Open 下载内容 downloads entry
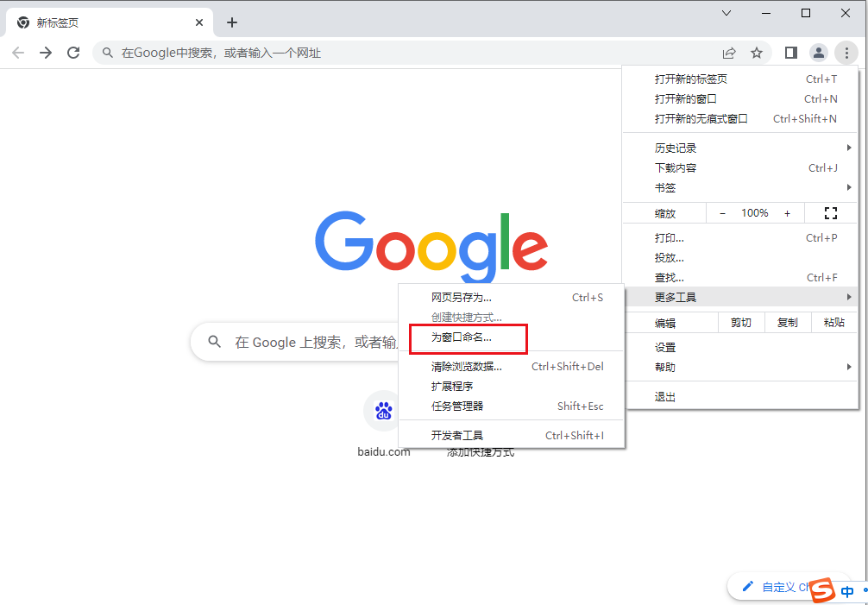 [x=740, y=167]
